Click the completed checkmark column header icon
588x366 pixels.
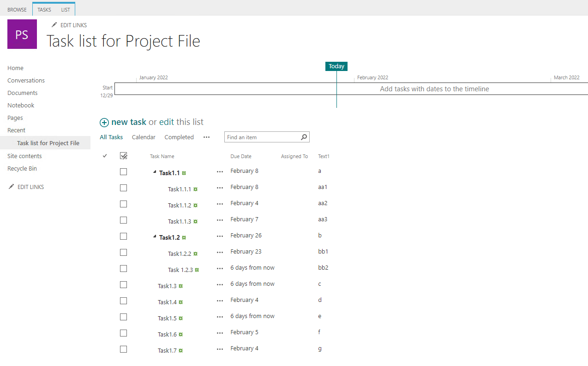tap(105, 156)
